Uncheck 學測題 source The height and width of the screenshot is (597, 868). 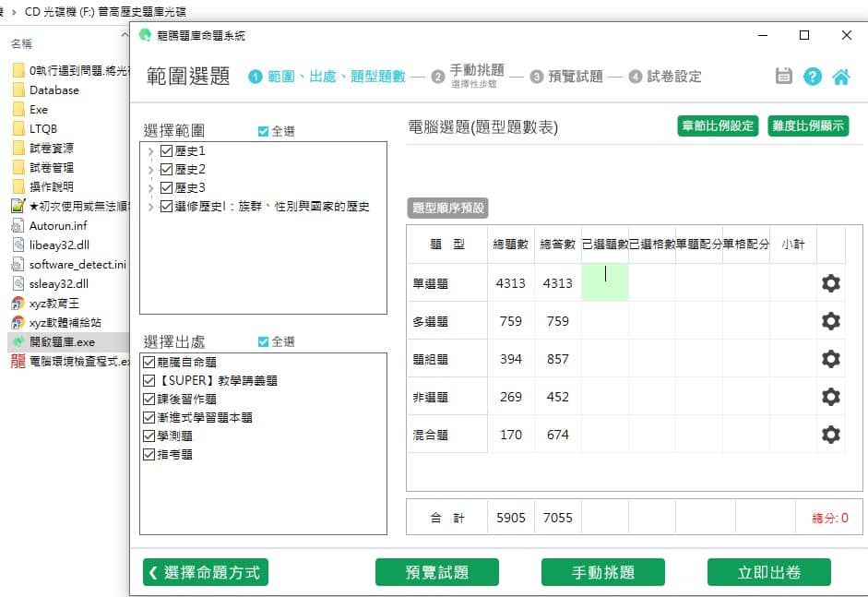click(149, 436)
